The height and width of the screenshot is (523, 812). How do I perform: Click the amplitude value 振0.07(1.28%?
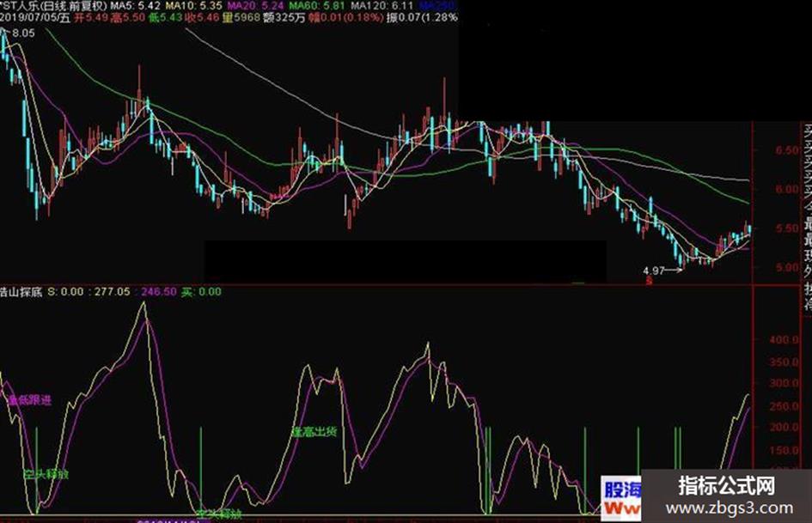(422, 18)
